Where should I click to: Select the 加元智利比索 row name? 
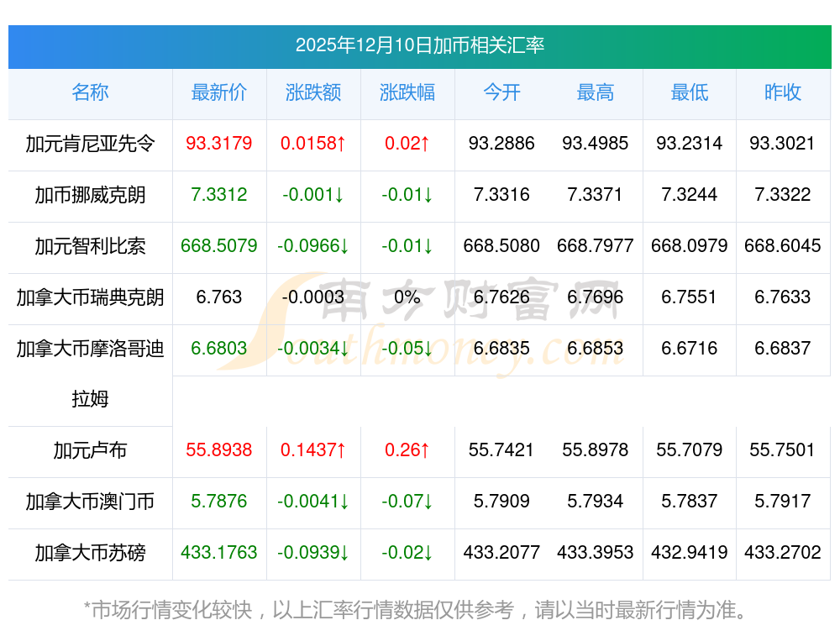click(x=90, y=246)
